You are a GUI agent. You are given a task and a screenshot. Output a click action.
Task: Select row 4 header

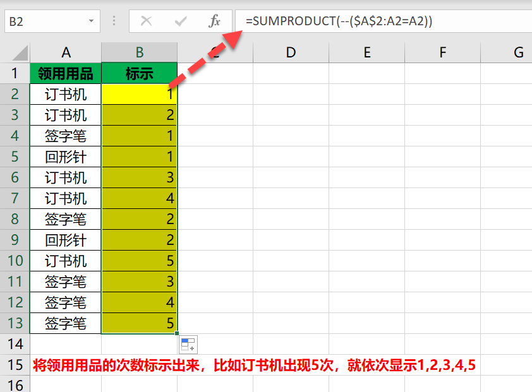point(15,136)
